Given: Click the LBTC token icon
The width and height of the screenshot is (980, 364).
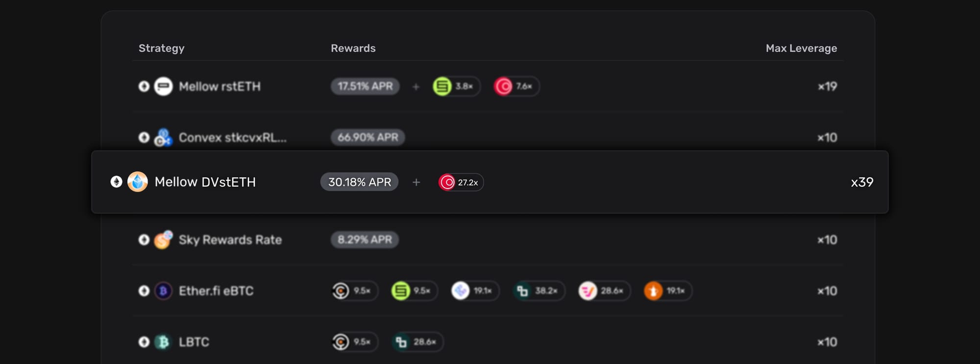Looking at the screenshot, I should click(x=163, y=342).
